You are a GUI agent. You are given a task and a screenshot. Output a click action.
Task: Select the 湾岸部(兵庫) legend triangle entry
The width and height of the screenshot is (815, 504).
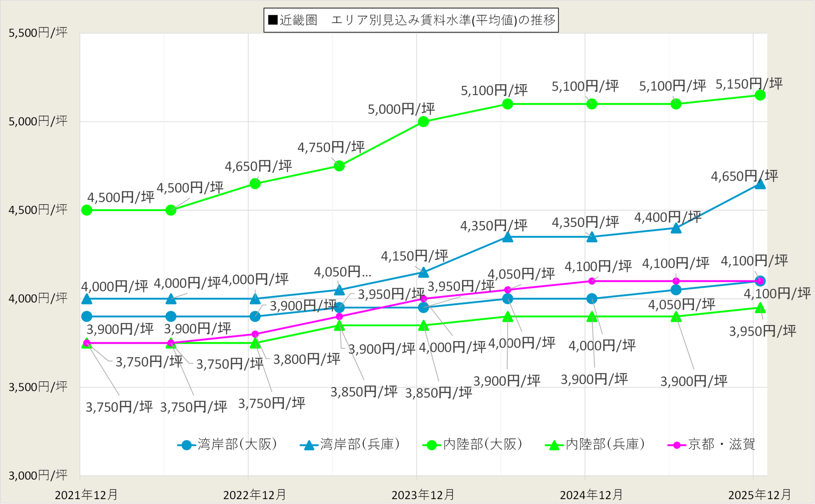(350, 445)
